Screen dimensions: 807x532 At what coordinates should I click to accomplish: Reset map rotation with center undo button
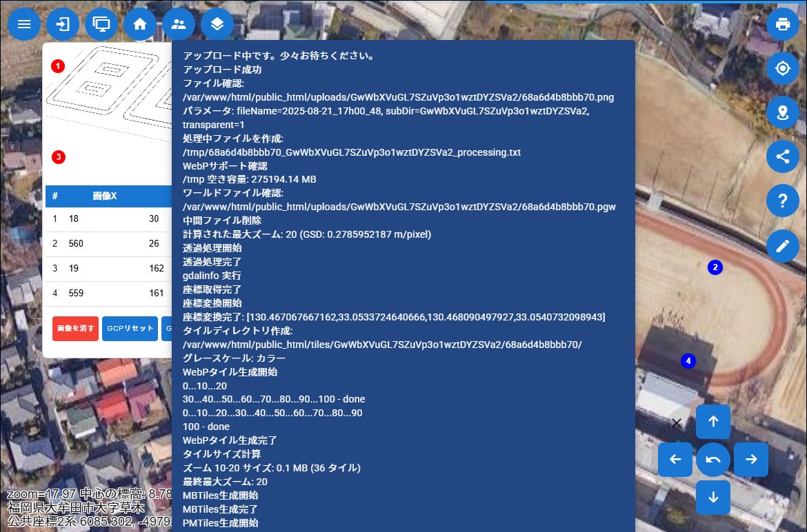click(x=713, y=460)
